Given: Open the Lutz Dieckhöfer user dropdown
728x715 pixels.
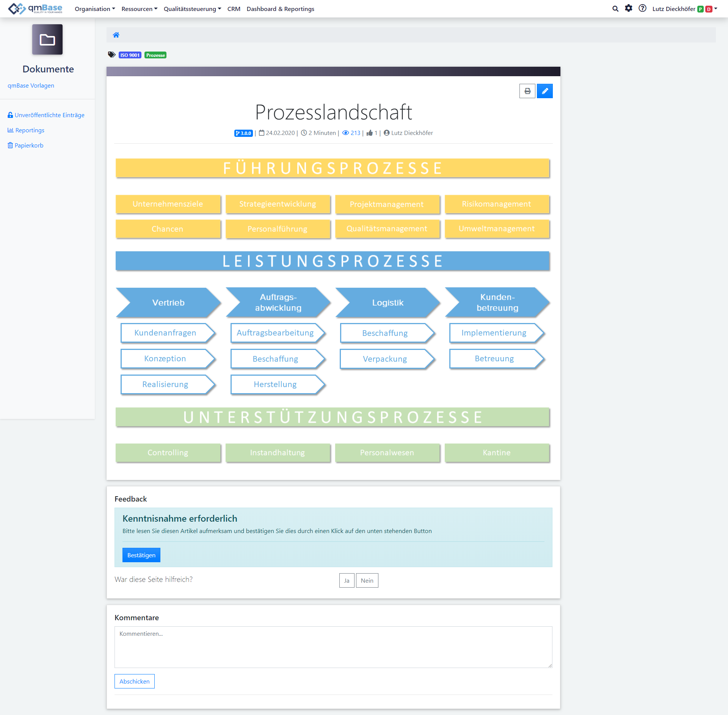Looking at the screenshot, I should click(685, 9).
